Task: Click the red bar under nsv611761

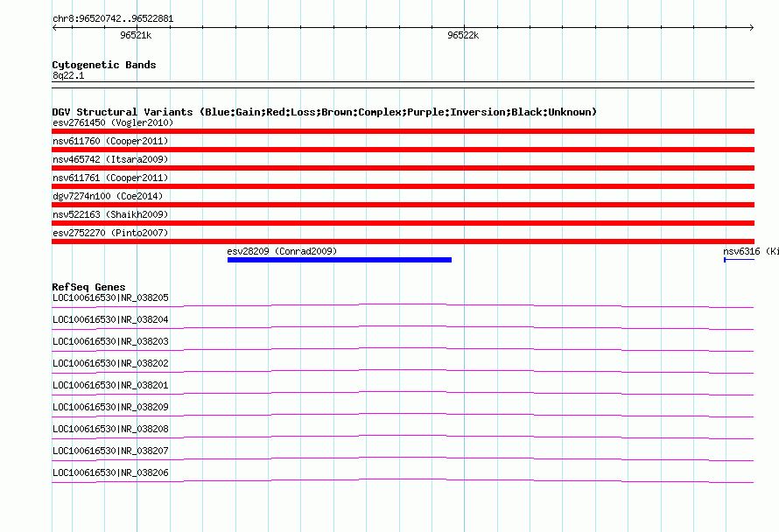Action: coord(403,186)
